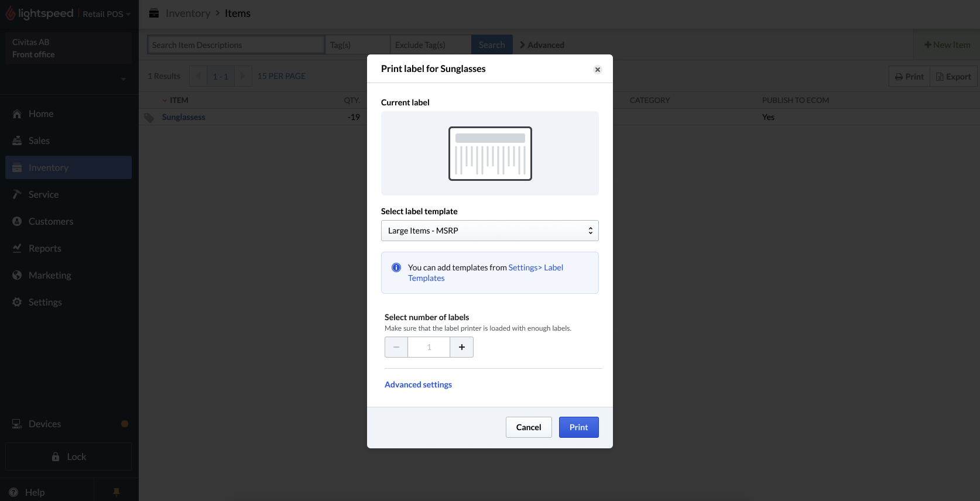Open the Sunglassess item link
This screenshot has height=501, width=980.
[x=184, y=117]
